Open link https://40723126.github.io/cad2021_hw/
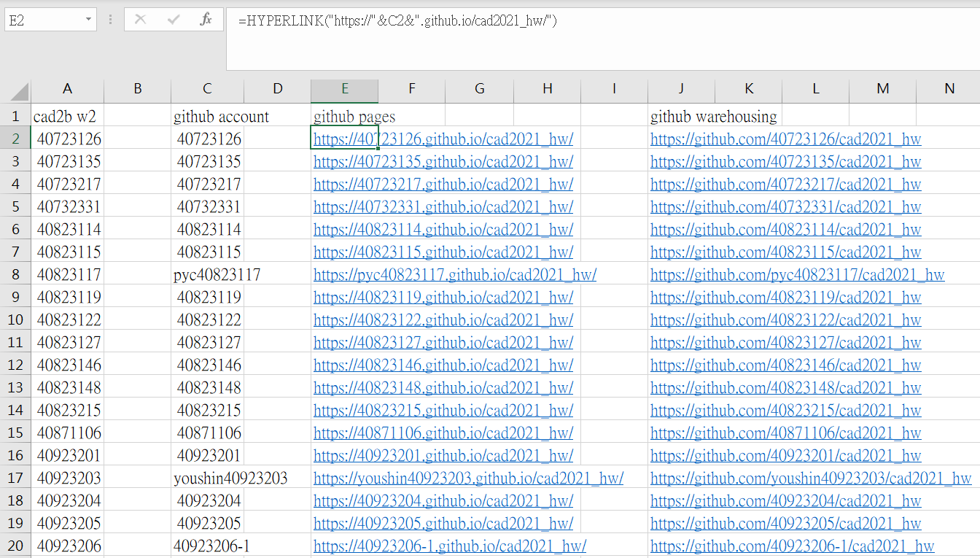 coord(443,139)
